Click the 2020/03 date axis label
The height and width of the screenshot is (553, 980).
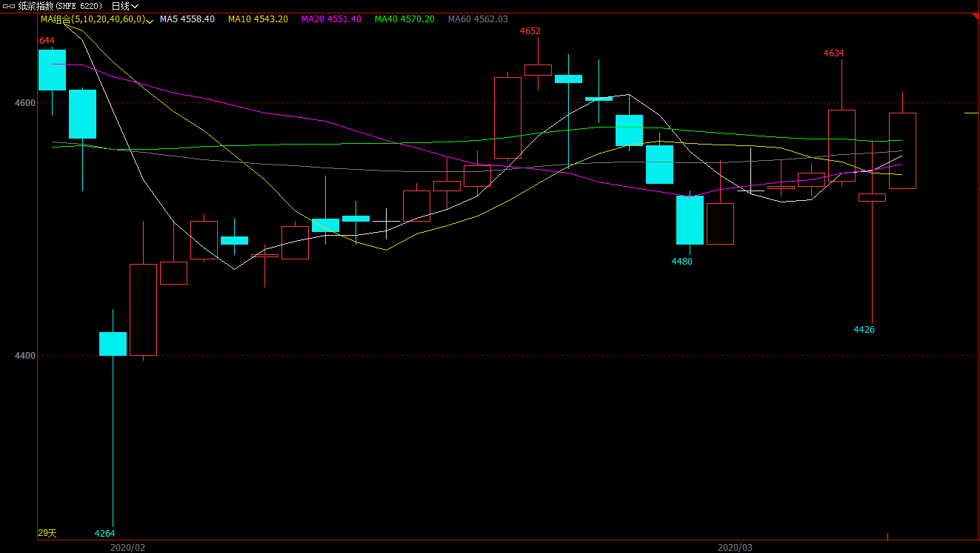(x=736, y=547)
